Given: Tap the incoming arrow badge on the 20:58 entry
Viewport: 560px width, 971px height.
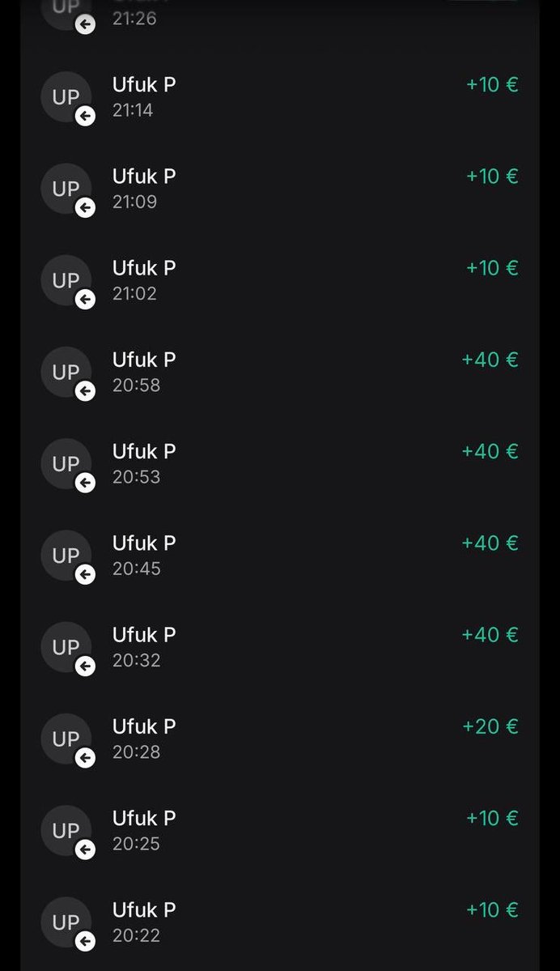Looking at the screenshot, I should (86, 391).
